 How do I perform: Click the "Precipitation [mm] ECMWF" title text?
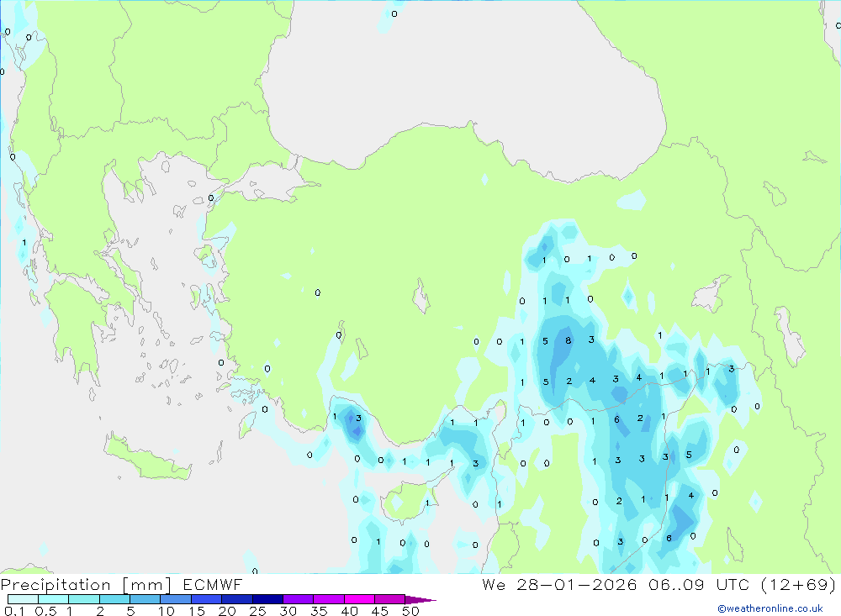121,585
